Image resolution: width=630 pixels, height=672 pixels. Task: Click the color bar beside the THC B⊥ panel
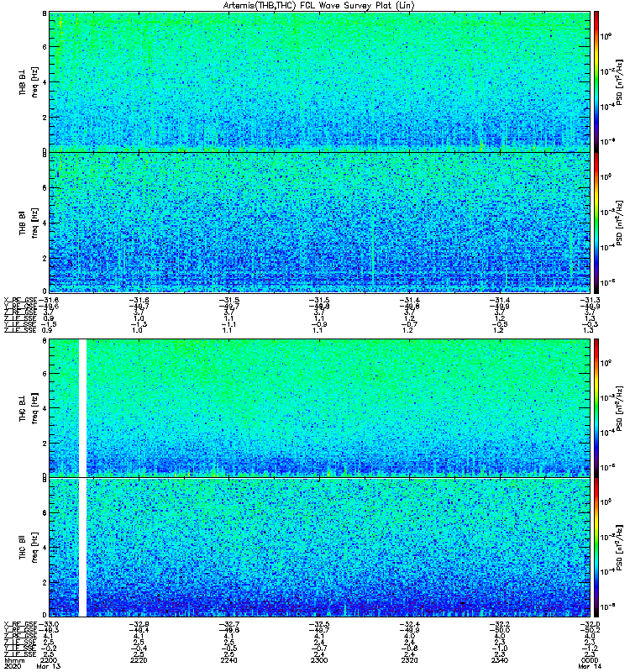click(596, 407)
